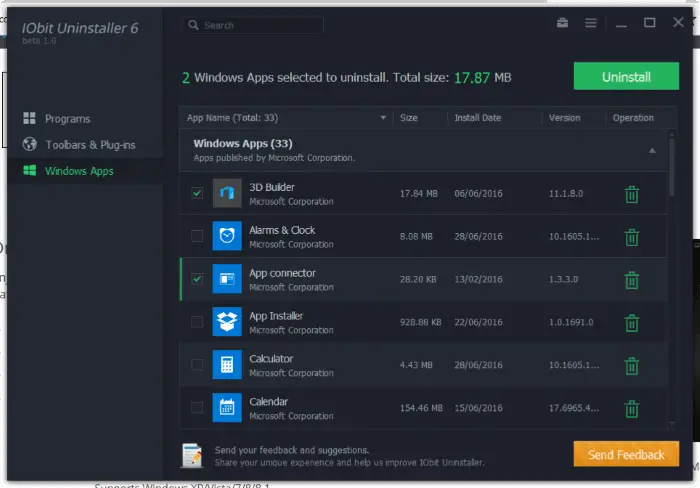
Task: Tick the Calculator checkbox
Action: pos(197,364)
